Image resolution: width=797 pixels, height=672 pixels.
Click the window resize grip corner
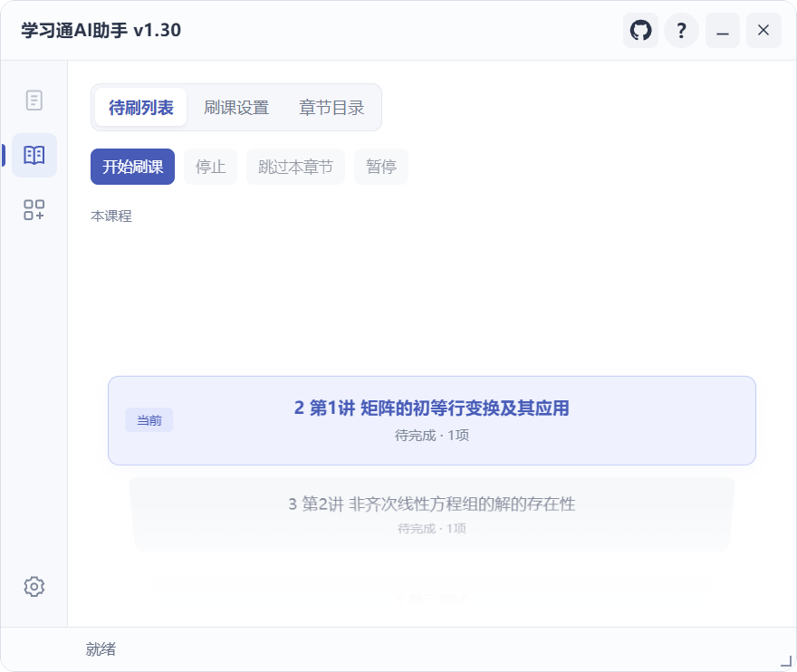[786, 661]
